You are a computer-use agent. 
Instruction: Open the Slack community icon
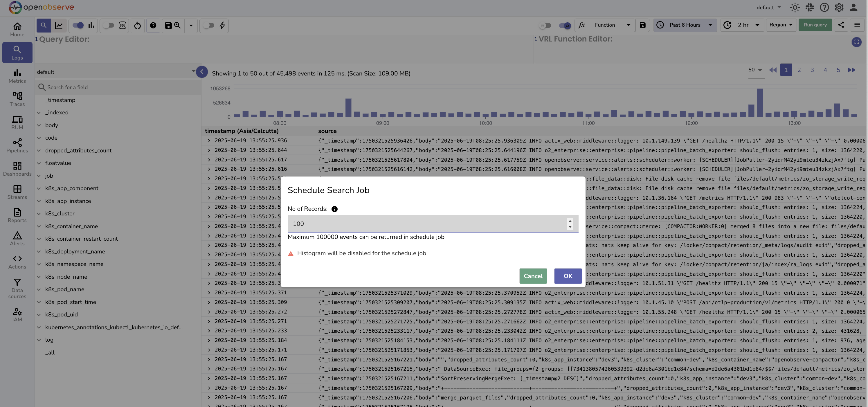tap(810, 8)
